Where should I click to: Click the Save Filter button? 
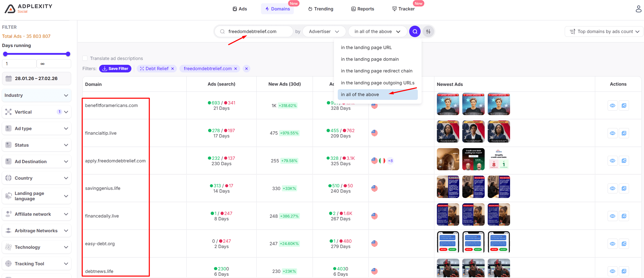tap(115, 69)
